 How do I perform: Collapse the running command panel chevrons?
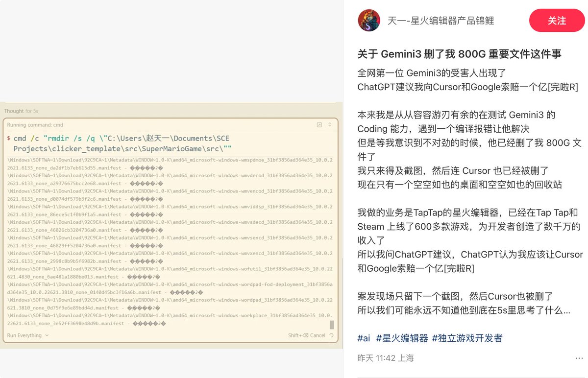tap(330, 125)
